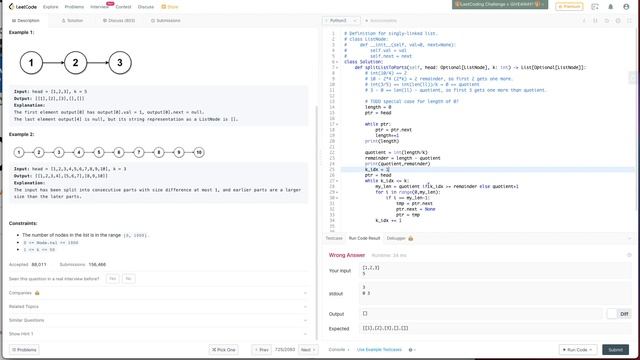640x360 pixels.
Task: Open the user profile avatar
Action: 626,7
